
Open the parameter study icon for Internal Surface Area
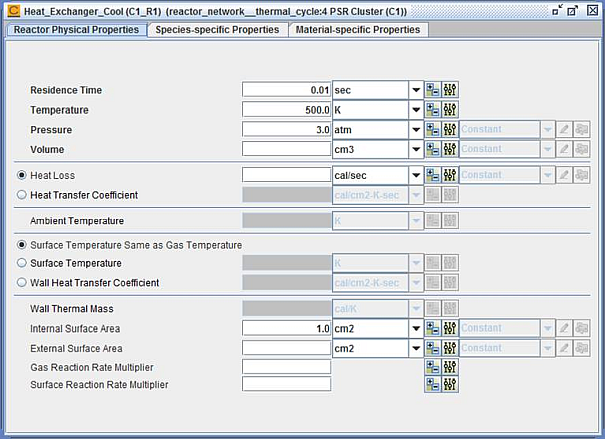(x=433, y=329)
